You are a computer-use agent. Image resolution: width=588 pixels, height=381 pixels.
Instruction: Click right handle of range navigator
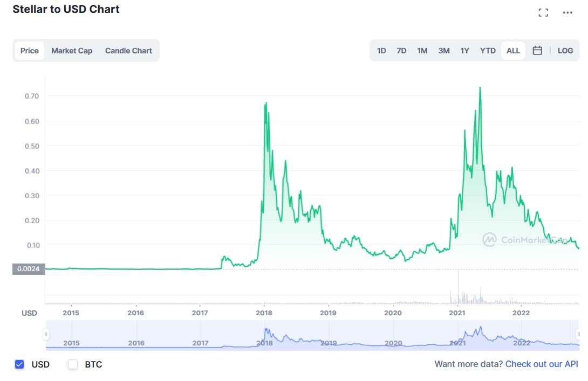pos(578,335)
